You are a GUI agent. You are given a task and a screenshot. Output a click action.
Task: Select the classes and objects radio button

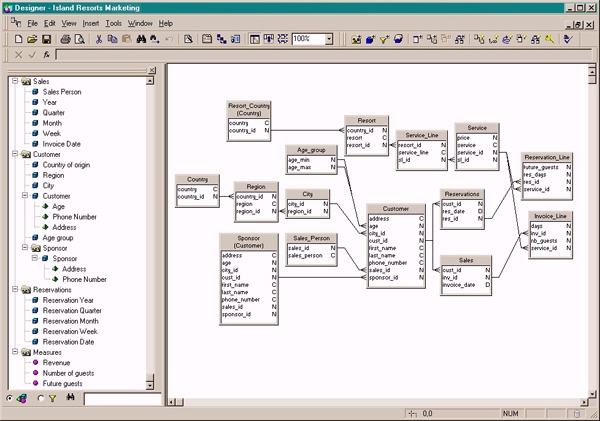click(x=10, y=398)
